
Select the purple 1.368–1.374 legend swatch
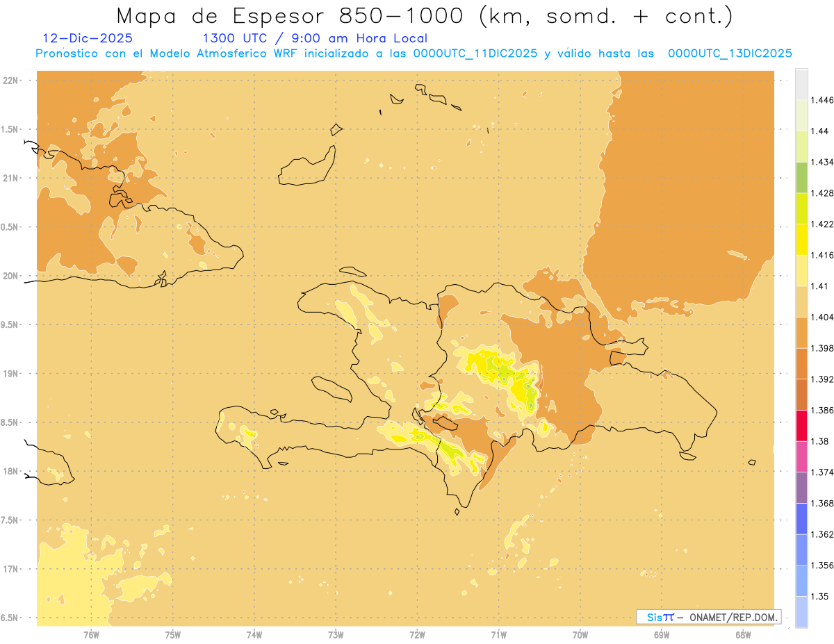[801, 488]
